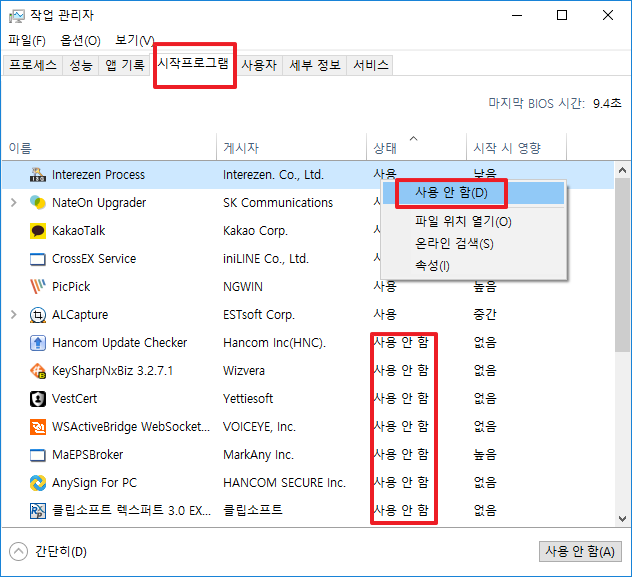The image size is (632, 577).
Task: Open the 파일(F) menu
Action: click(27, 40)
